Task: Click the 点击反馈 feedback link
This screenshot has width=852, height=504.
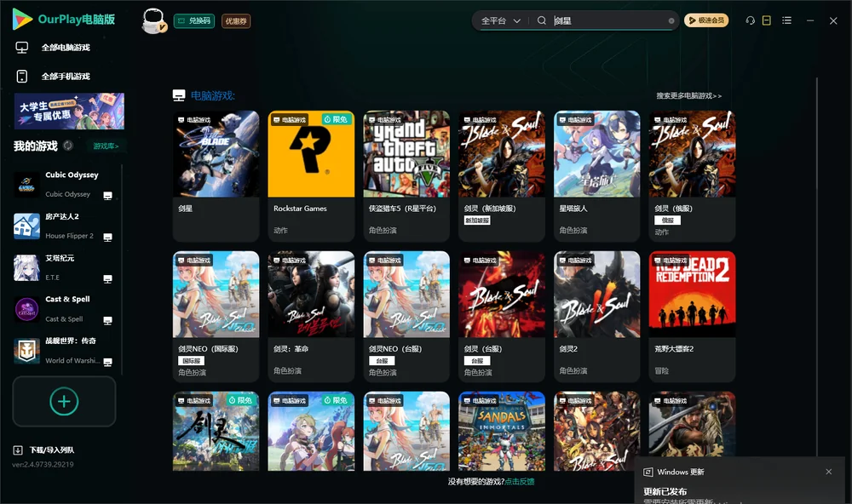Action: 520,481
